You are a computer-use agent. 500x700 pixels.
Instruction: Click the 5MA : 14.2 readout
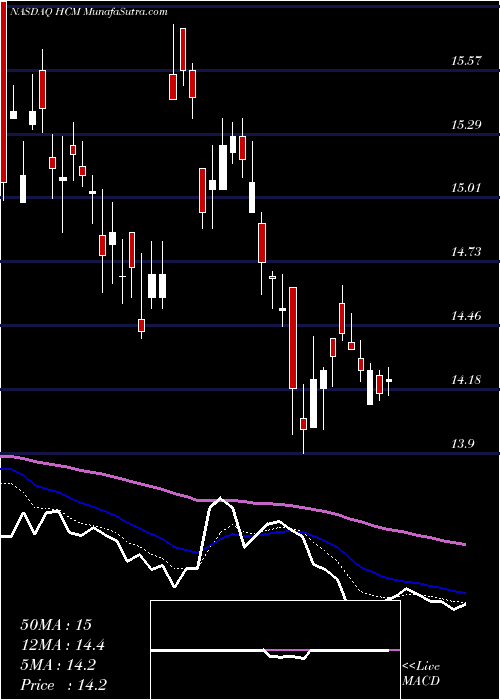58,665
